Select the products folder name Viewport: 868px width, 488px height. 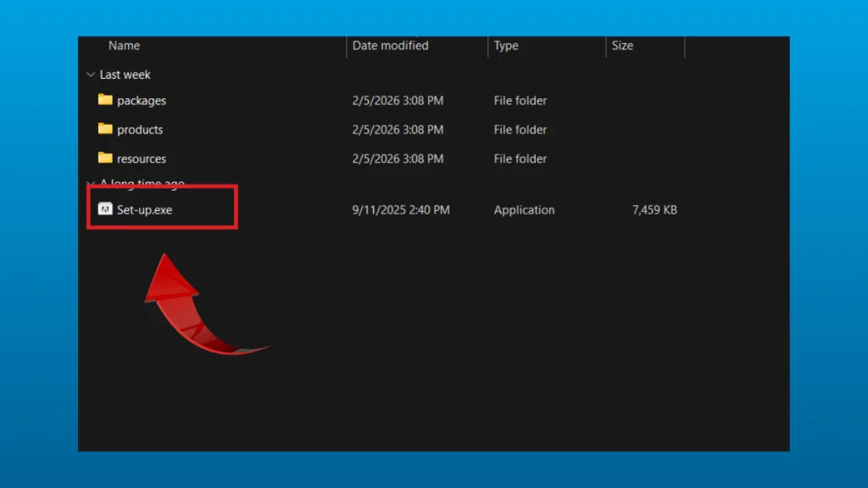coord(140,130)
